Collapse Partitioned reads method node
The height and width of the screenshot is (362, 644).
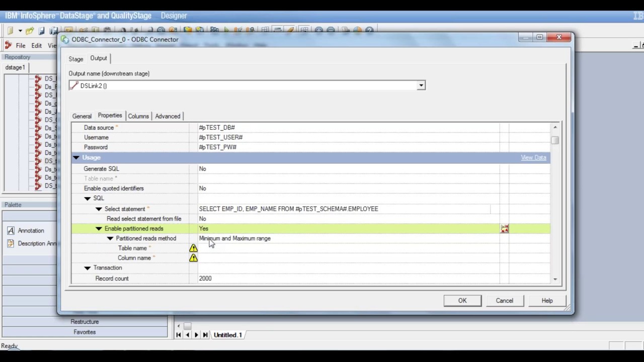110,239
